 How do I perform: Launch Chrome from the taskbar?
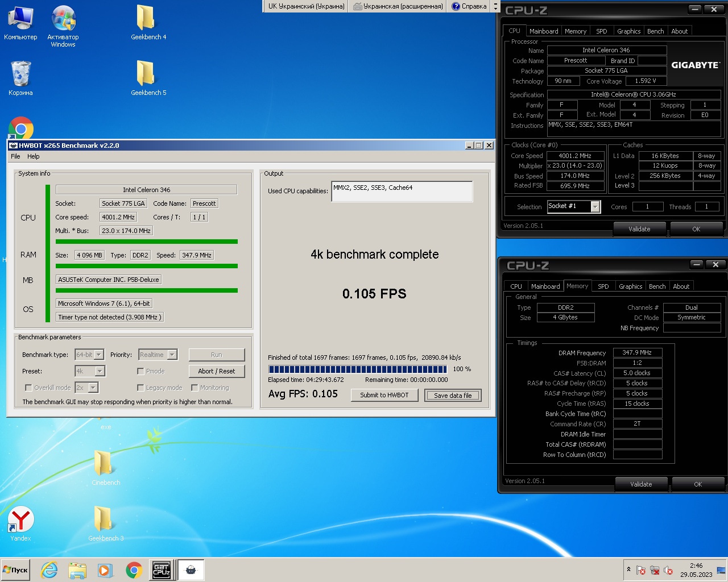coord(134,570)
